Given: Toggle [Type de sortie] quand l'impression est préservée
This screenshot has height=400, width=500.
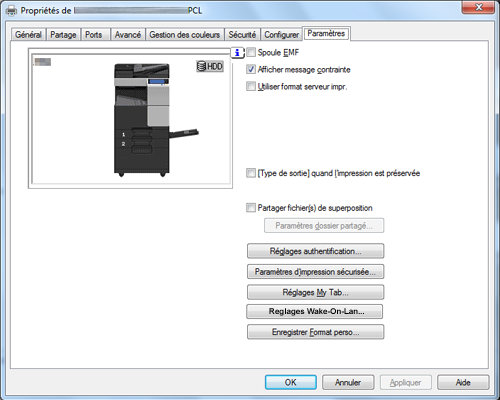Looking at the screenshot, I should 251,173.
